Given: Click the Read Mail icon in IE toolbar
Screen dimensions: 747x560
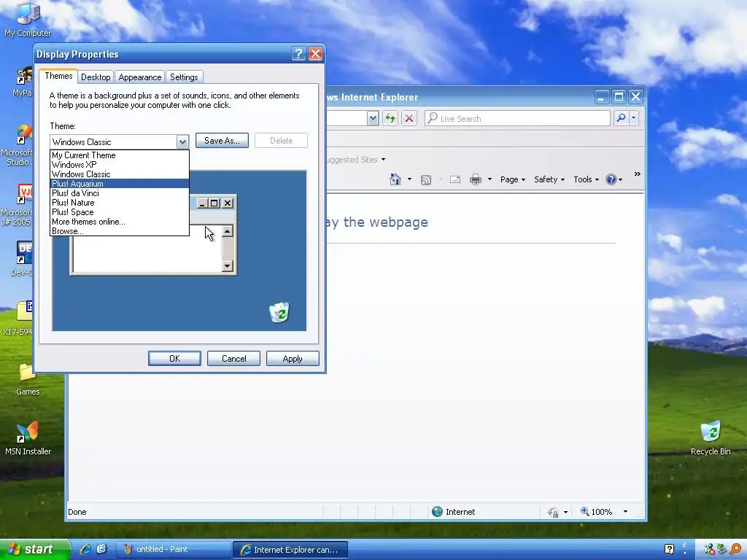Looking at the screenshot, I should (455, 179).
